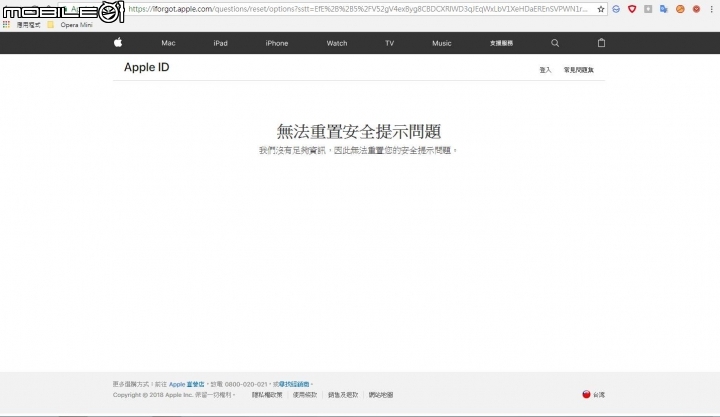Open the Google Translate extension icon
The height and width of the screenshot is (417, 720).
pyautogui.click(x=664, y=9)
